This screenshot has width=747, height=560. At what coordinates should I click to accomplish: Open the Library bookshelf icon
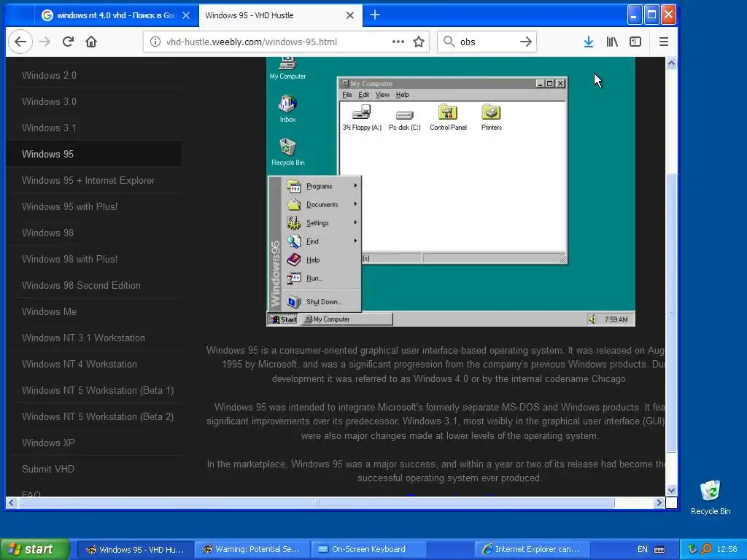tap(612, 42)
